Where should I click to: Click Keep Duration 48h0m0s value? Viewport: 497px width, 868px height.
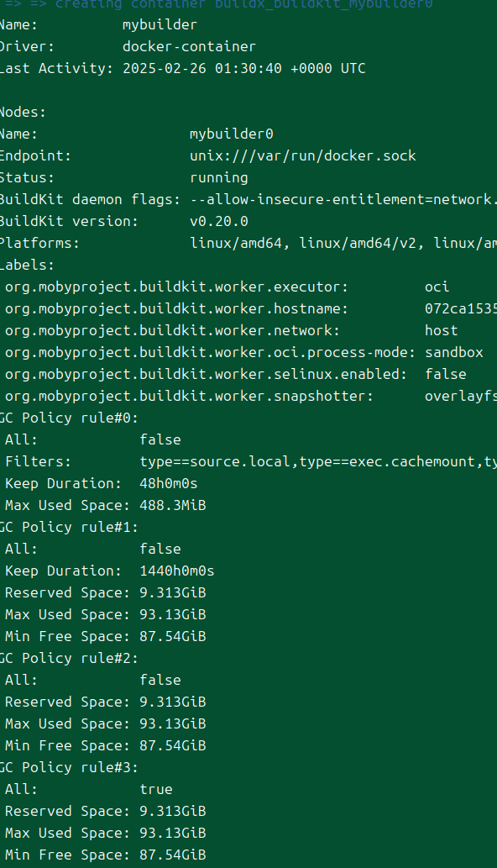(169, 483)
